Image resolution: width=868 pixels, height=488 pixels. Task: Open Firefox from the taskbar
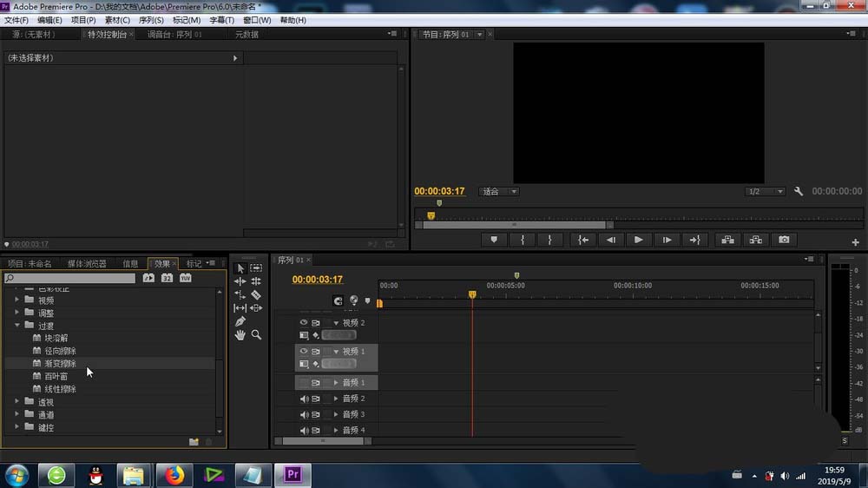(x=175, y=475)
